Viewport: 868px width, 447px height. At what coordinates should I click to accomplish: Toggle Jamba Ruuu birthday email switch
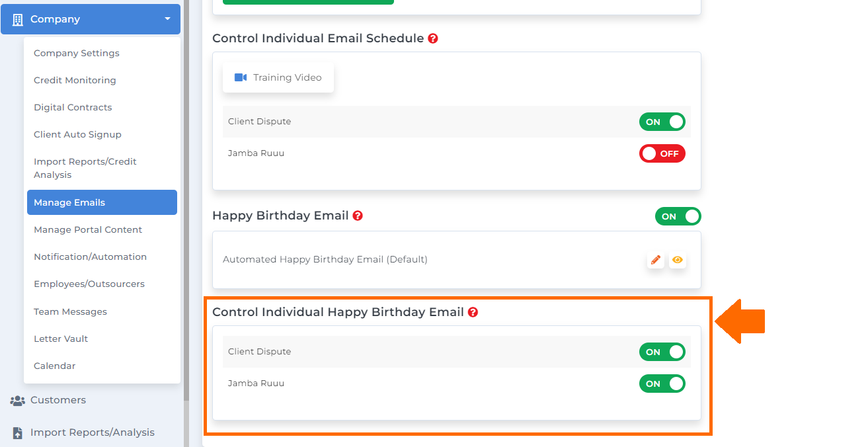(662, 384)
